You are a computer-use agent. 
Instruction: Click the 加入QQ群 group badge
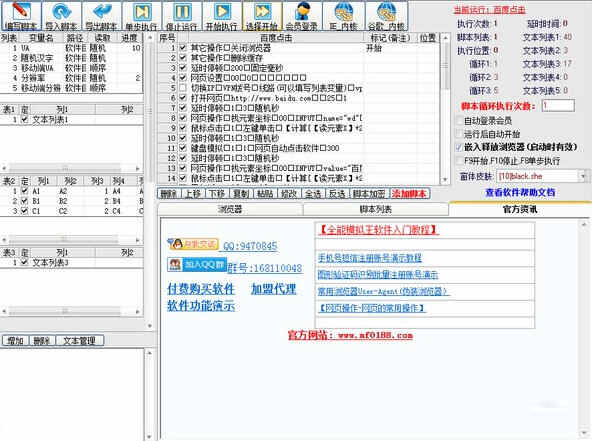click(197, 265)
